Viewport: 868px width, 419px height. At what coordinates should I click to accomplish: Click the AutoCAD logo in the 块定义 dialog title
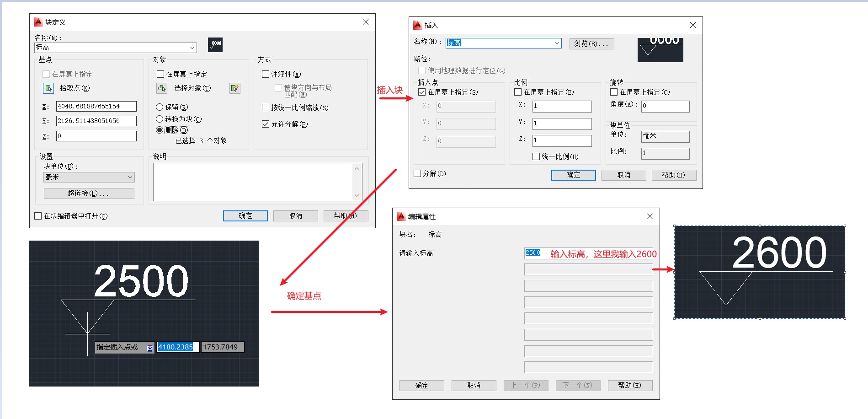tap(38, 22)
